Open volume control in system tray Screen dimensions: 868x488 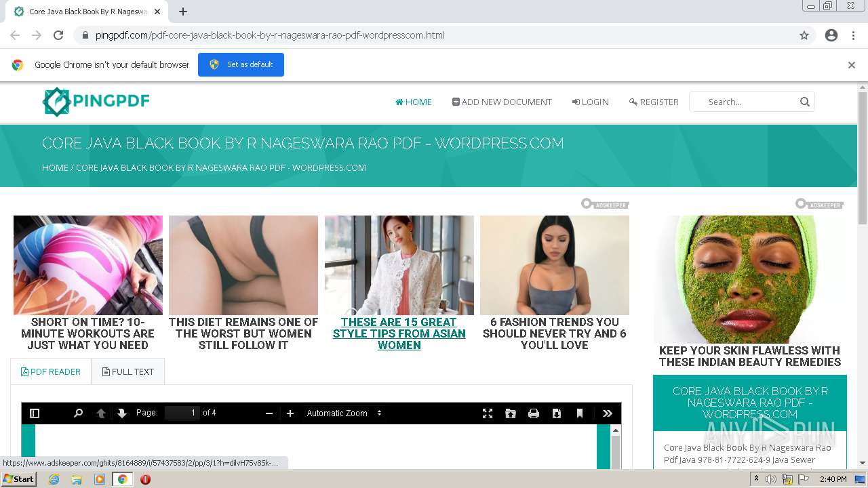[x=771, y=479]
